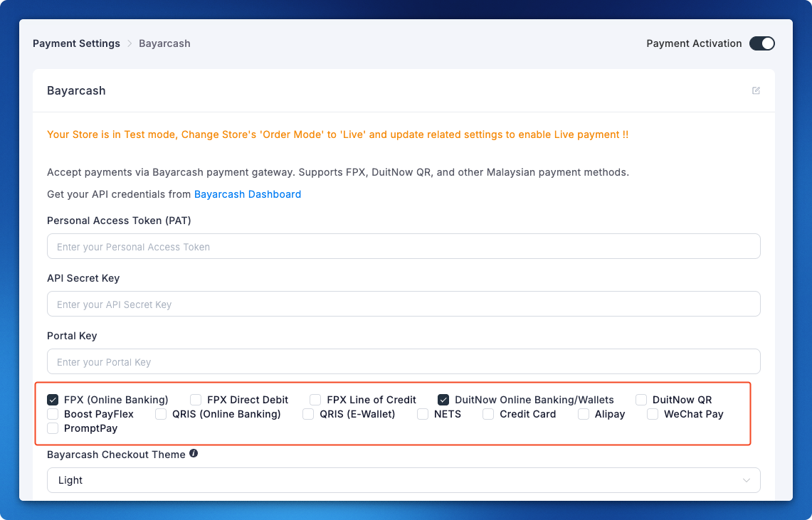The height and width of the screenshot is (520, 812).
Task: Check the WeChat Pay option
Action: click(x=653, y=414)
